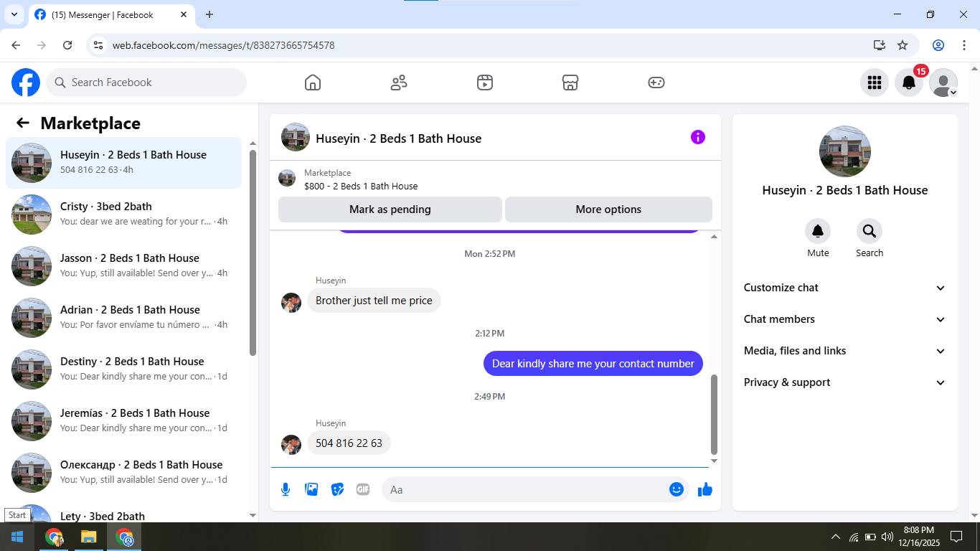
Task: Click the chat messages scrollbar thumb
Action: [714, 415]
